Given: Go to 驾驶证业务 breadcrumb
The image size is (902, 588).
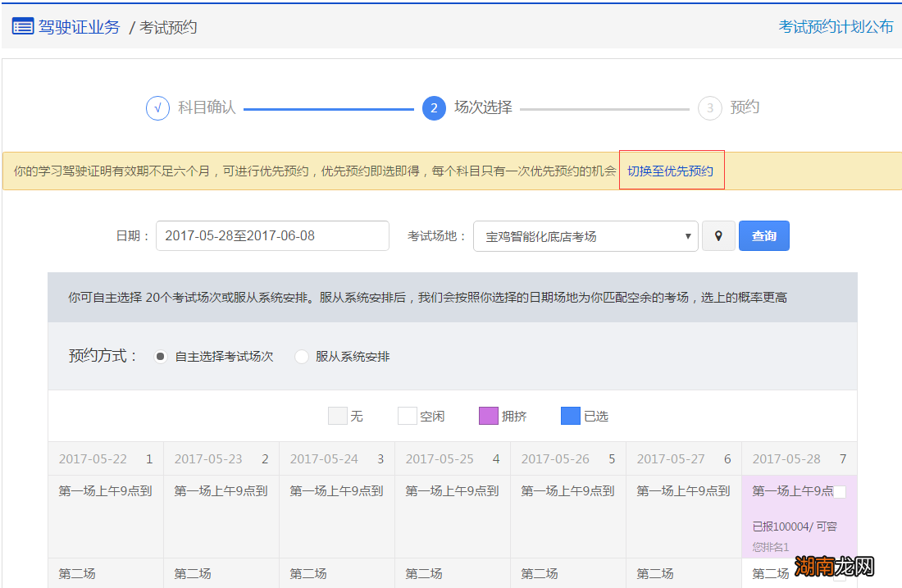Looking at the screenshot, I should point(79,26).
